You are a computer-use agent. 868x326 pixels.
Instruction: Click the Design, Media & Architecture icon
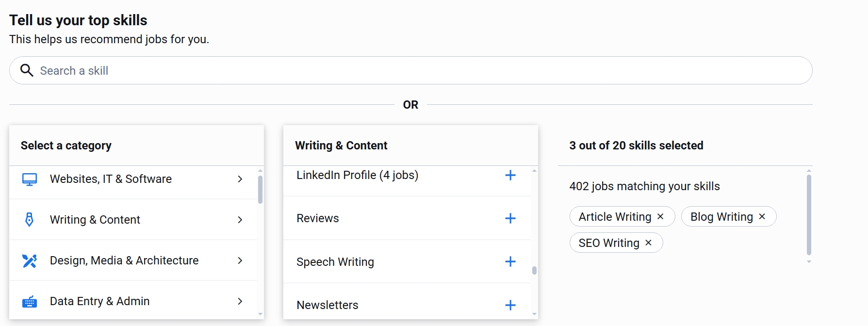tap(30, 261)
